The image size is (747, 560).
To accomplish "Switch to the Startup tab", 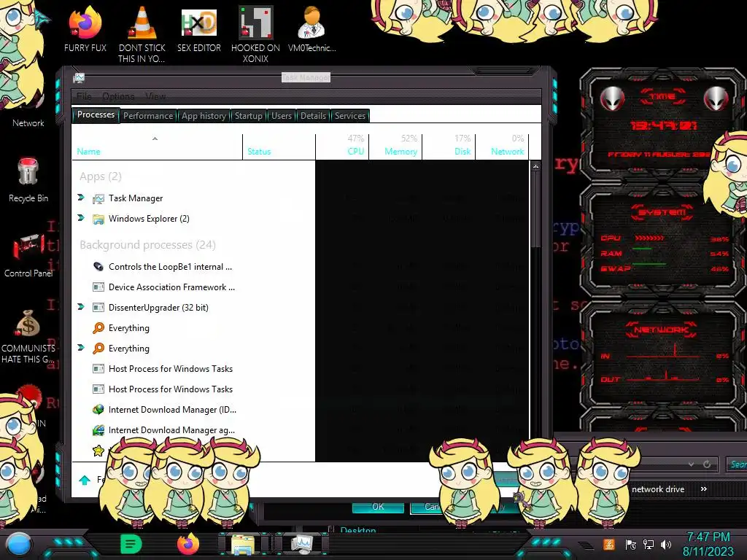I will [249, 116].
